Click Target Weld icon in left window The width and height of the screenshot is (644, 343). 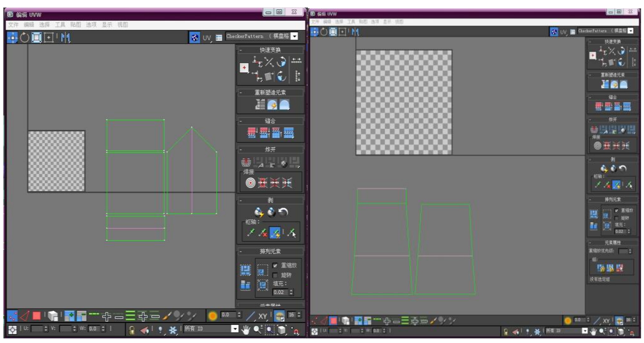click(x=250, y=183)
